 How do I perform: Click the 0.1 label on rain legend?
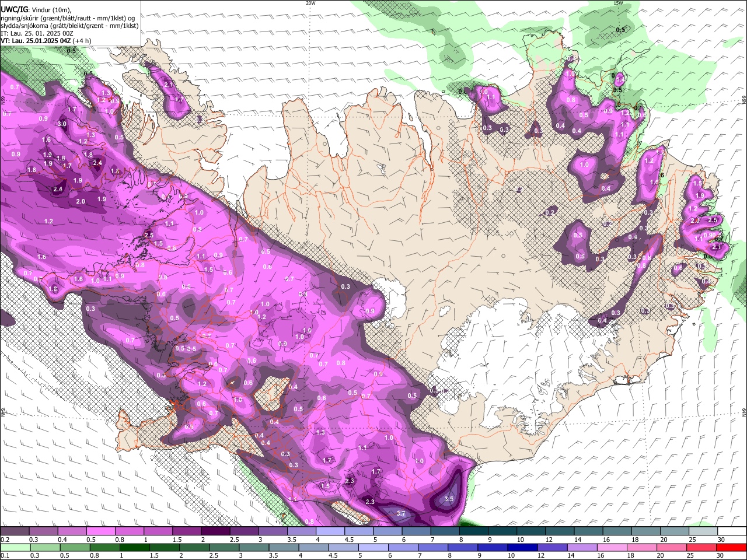4,555
